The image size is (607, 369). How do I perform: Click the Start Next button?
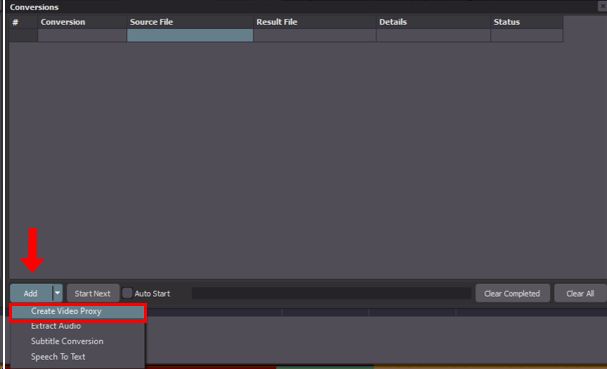(x=93, y=293)
